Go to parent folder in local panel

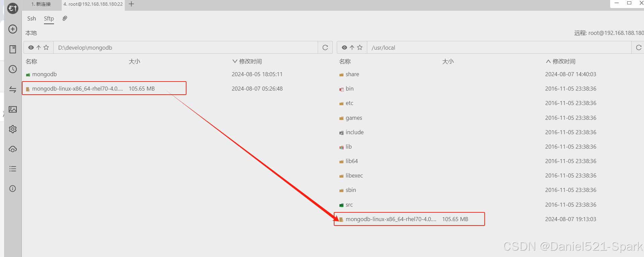[x=39, y=48]
